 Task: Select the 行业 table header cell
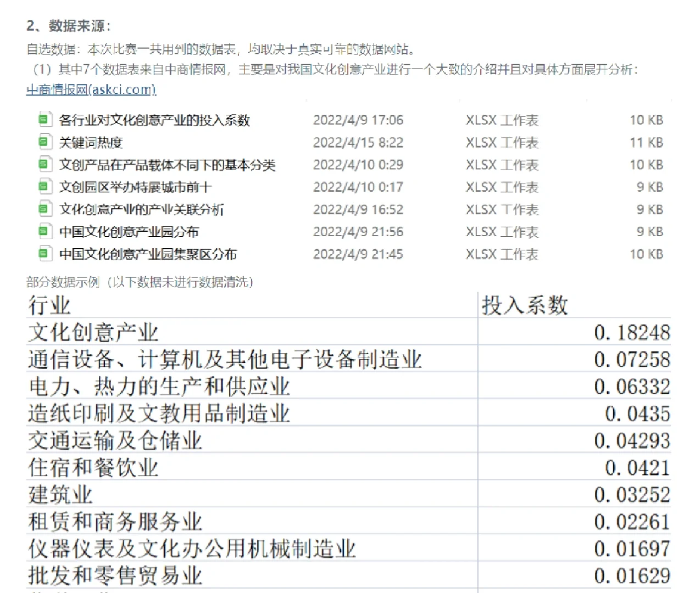tap(48, 306)
